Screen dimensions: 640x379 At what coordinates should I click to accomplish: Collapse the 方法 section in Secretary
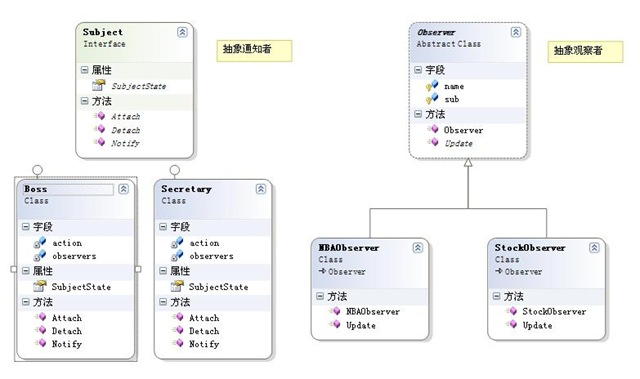click(163, 301)
